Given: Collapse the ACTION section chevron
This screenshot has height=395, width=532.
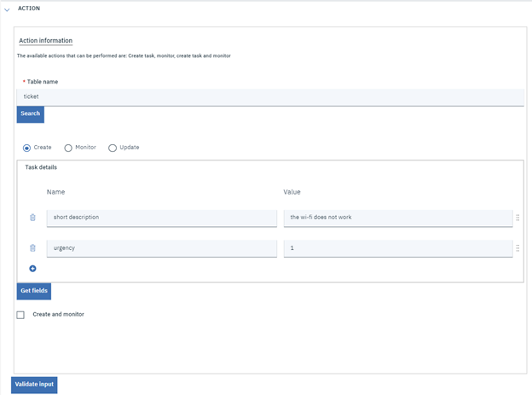Looking at the screenshot, I should pyautogui.click(x=7, y=9).
